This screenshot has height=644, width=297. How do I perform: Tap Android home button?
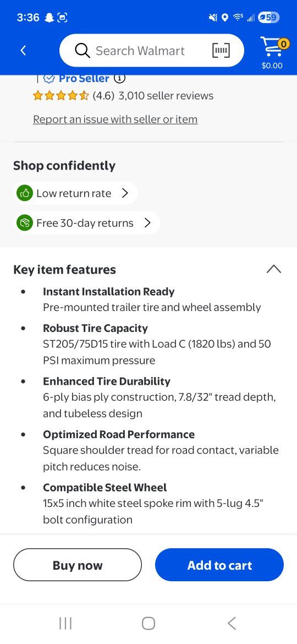[148, 623]
